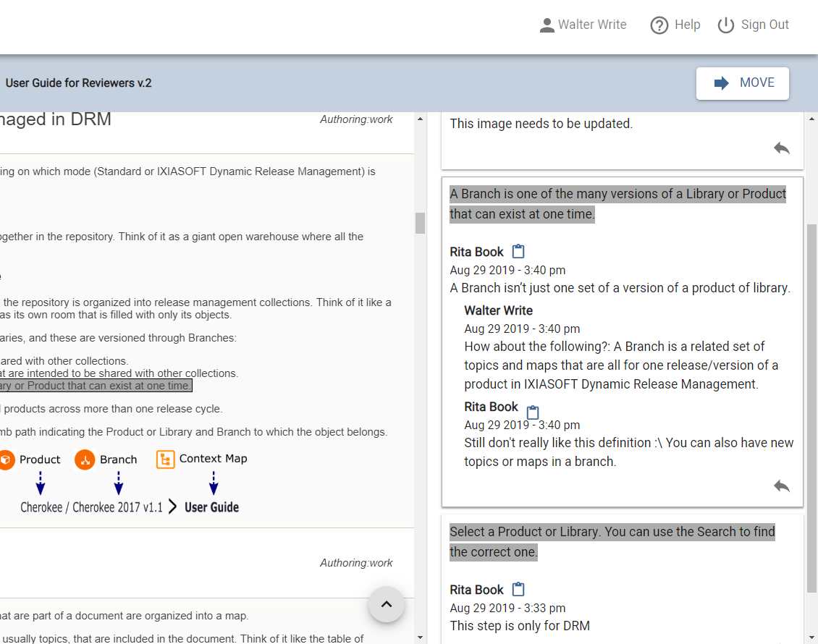Click the arrow icon on the MOVE button

point(721,83)
